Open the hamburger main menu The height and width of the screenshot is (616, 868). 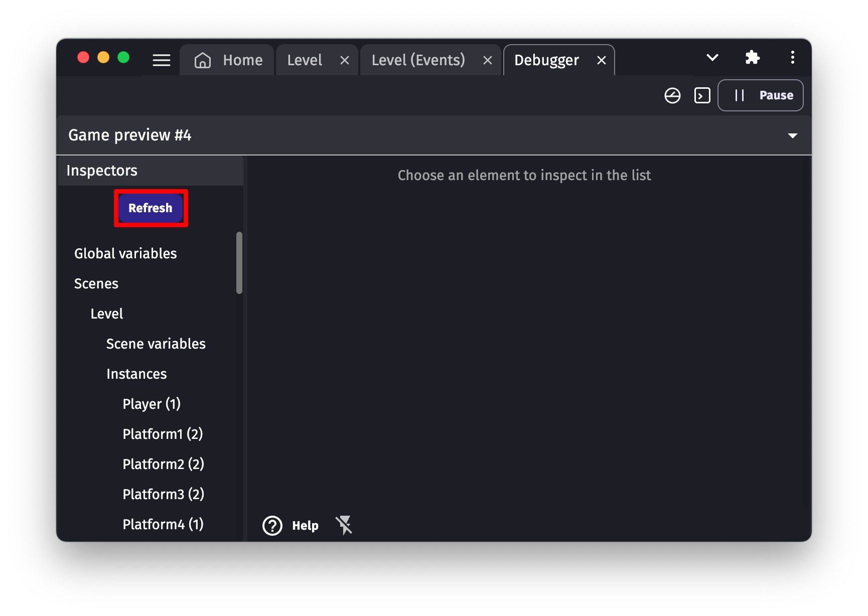[x=161, y=60]
